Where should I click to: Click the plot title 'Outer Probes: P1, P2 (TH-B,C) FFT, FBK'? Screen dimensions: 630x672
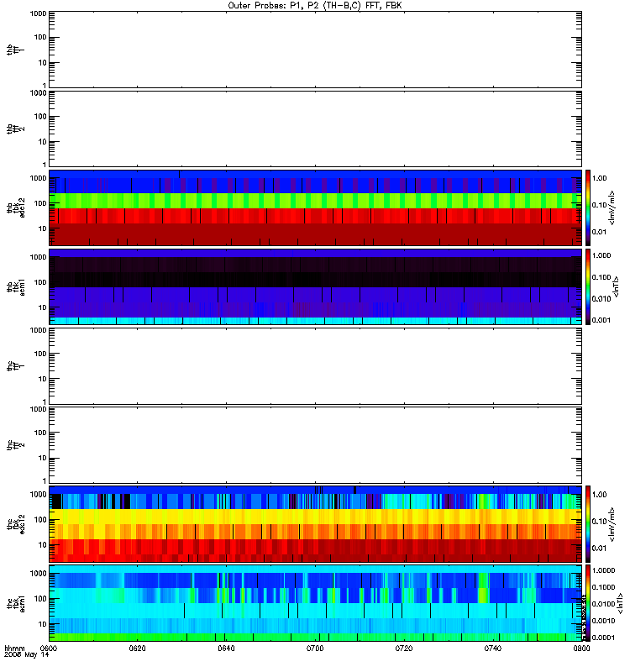tap(315, 6)
